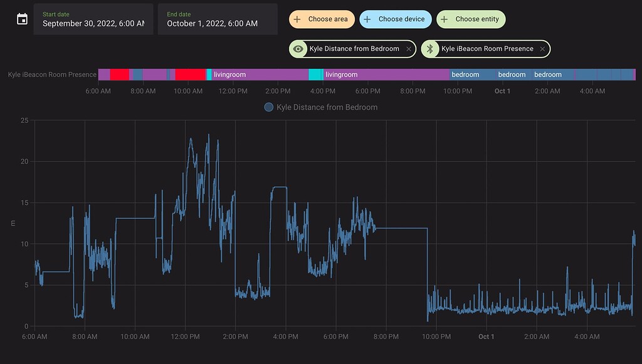Open the Choose device picker
Image resolution: width=642 pixels, height=364 pixels.
(x=396, y=19)
